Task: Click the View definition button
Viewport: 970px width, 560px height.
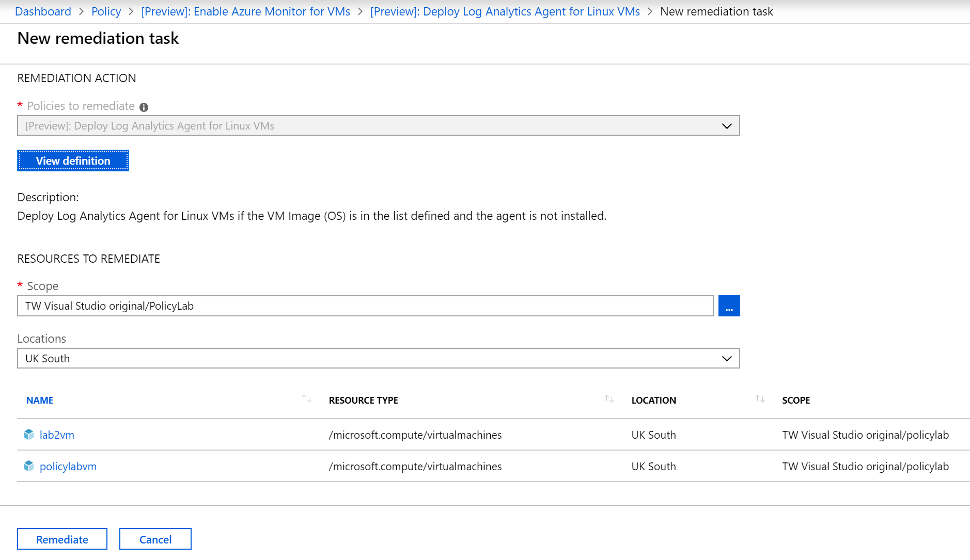Action: (73, 161)
